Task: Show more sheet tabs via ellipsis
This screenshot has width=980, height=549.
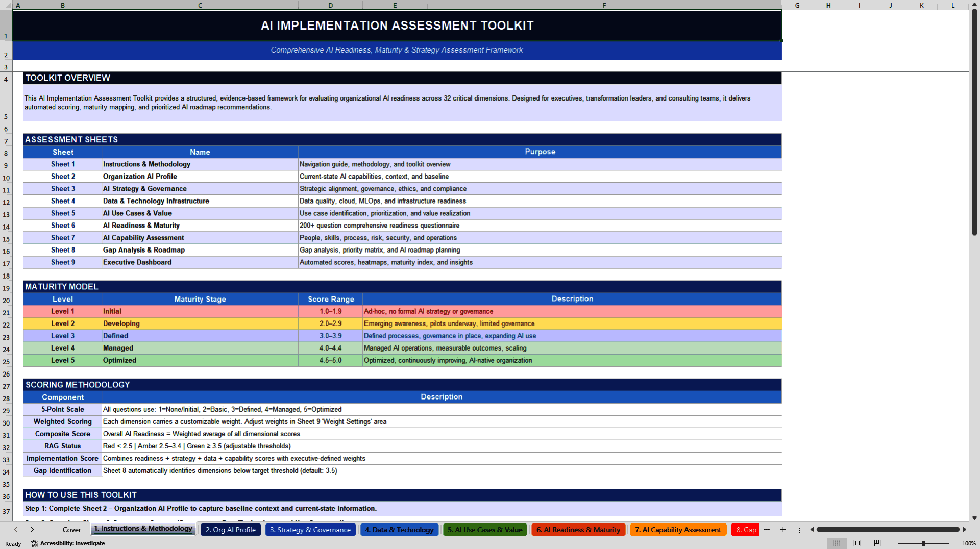Action: click(x=767, y=530)
